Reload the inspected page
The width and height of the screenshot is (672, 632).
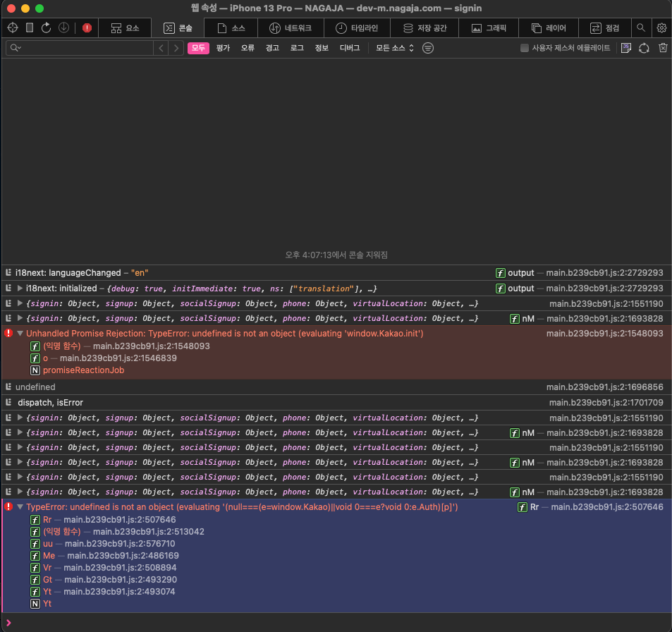(47, 28)
